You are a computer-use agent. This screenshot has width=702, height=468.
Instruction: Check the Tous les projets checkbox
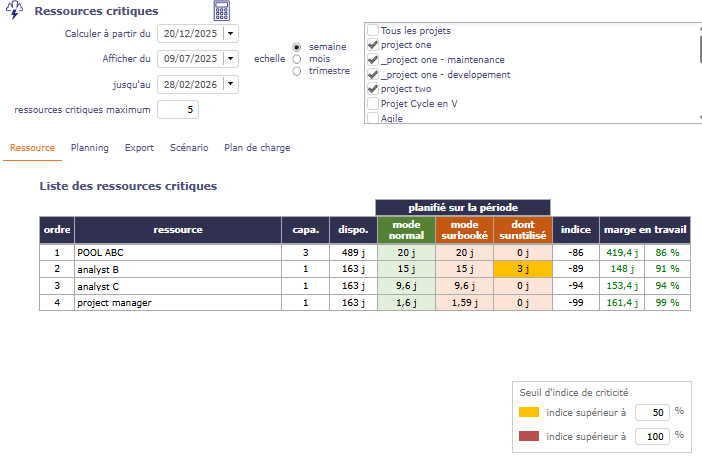tap(373, 31)
